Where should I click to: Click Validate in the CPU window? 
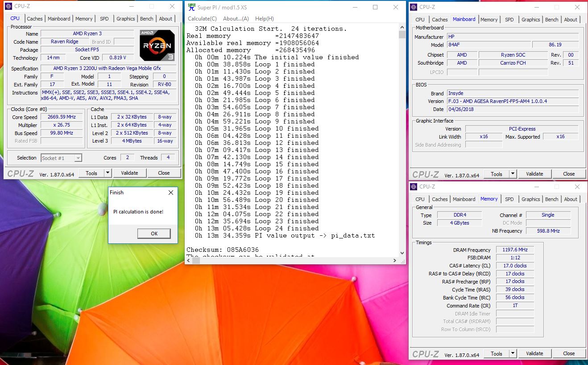(x=129, y=173)
